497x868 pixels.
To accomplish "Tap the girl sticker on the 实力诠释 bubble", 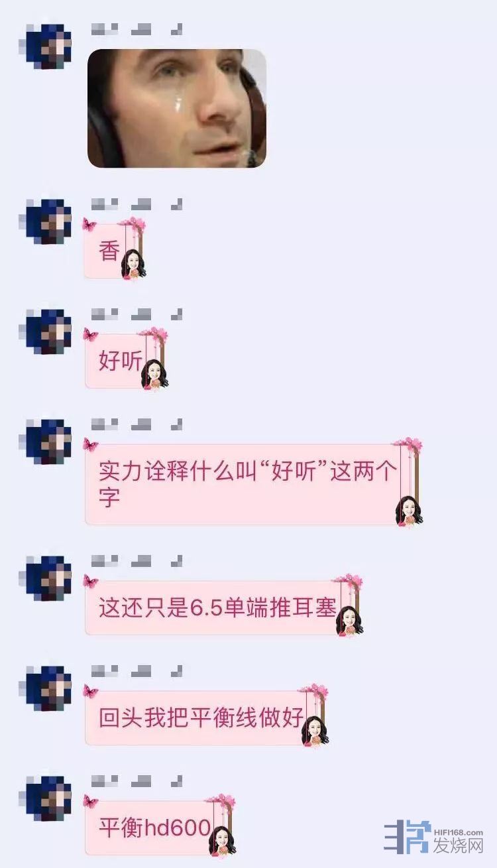I will pyautogui.click(x=408, y=511).
